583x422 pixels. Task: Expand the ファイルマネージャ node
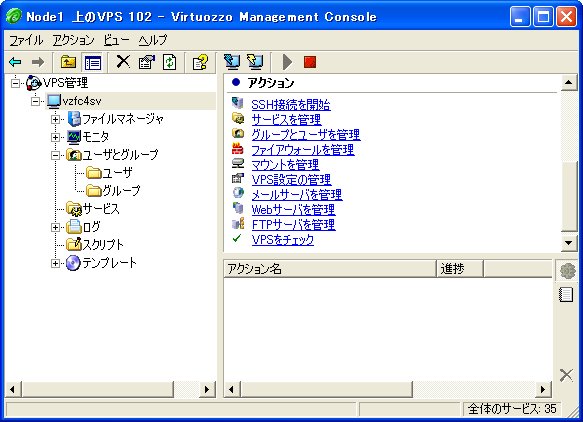pos(55,119)
